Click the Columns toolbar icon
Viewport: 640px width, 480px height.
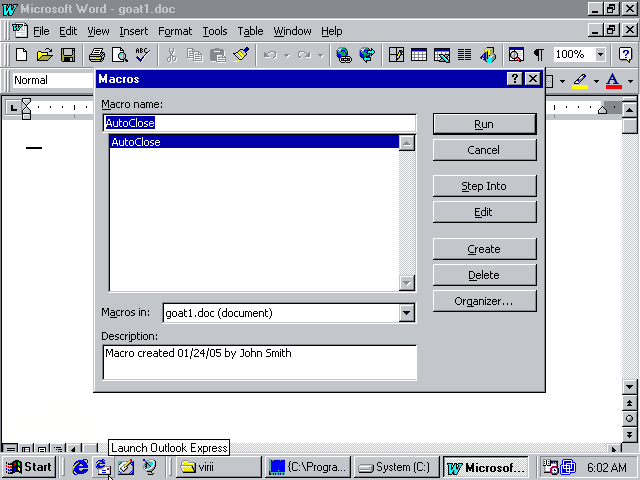point(464,54)
